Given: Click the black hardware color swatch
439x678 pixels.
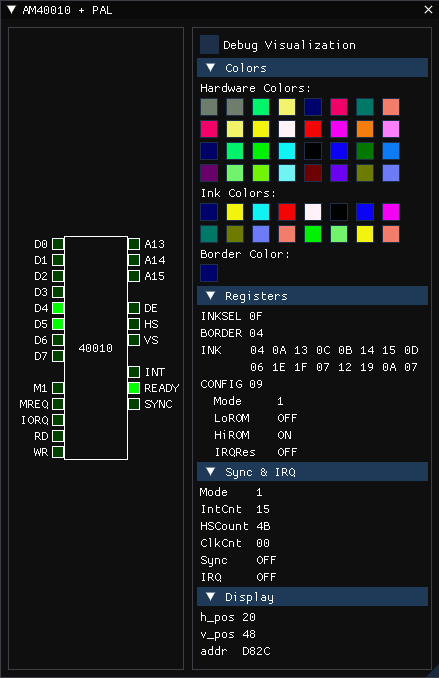Looking at the screenshot, I should (x=313, y=151).
